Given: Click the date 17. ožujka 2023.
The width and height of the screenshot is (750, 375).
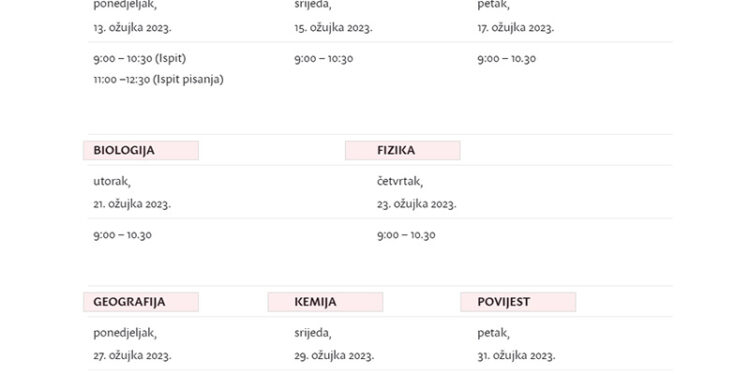Looking at the screenshot, I should (x=516, y=28).
